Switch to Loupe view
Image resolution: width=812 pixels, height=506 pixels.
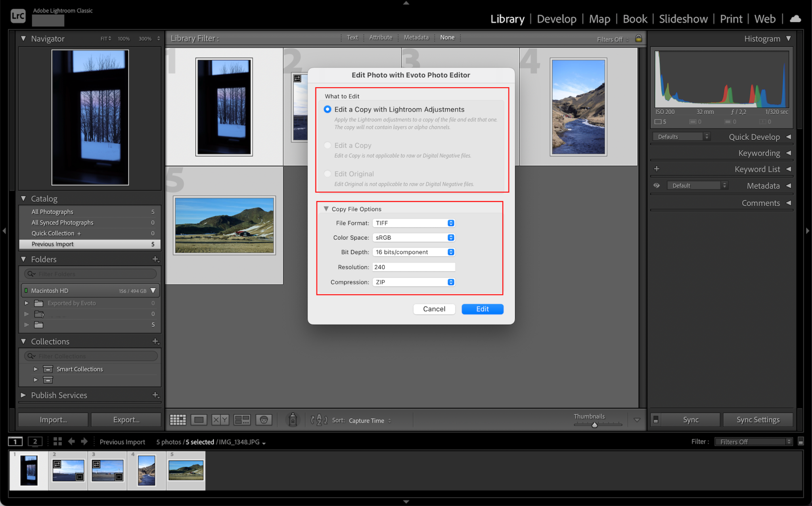coord(199,420)
